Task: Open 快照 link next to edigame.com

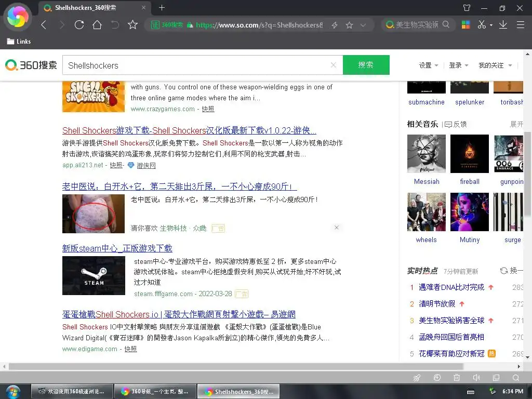Action: [130, 349]
